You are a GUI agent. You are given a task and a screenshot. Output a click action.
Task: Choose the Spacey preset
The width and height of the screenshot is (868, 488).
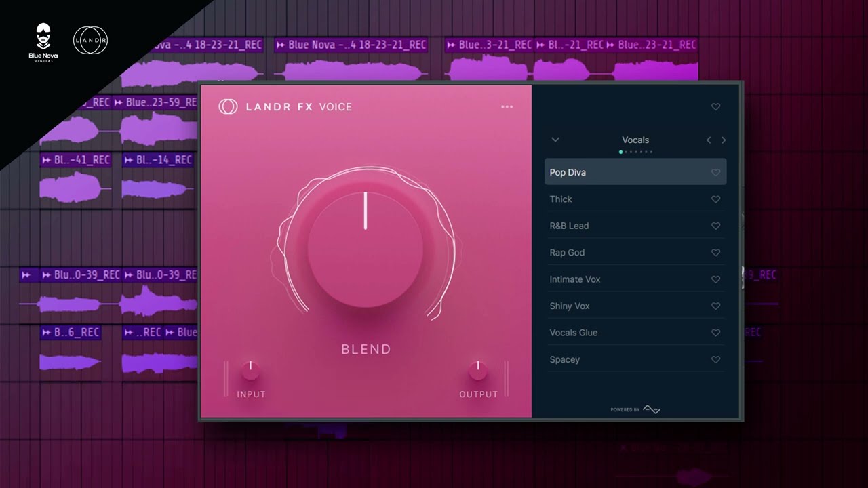pos(635,360)
